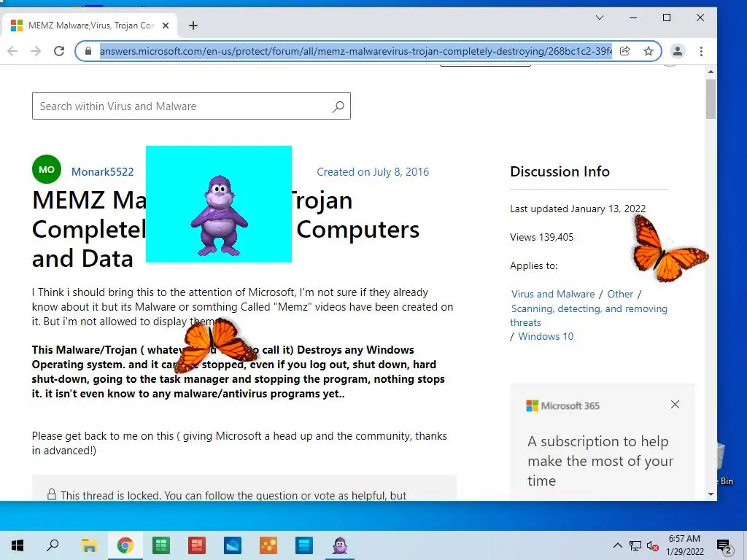The height and width of the screenshot is (560, 747).
Task: Open the clock showing 6:57 AM
Action: [x=684, y=545]
